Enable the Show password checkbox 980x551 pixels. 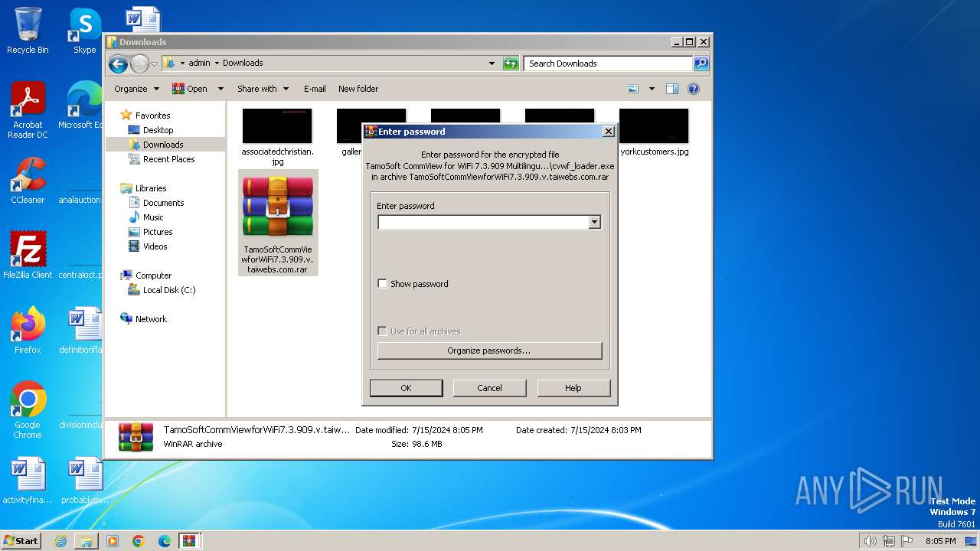pyautogui.click(x=383, y=284)
